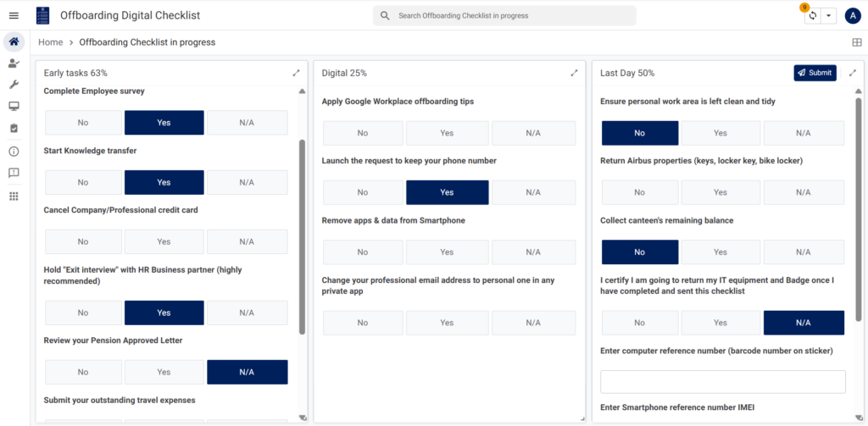Select Yes for keep your phone number
Image resolution: width=868 pixels, height=426 pixels.
click(447, 192)
